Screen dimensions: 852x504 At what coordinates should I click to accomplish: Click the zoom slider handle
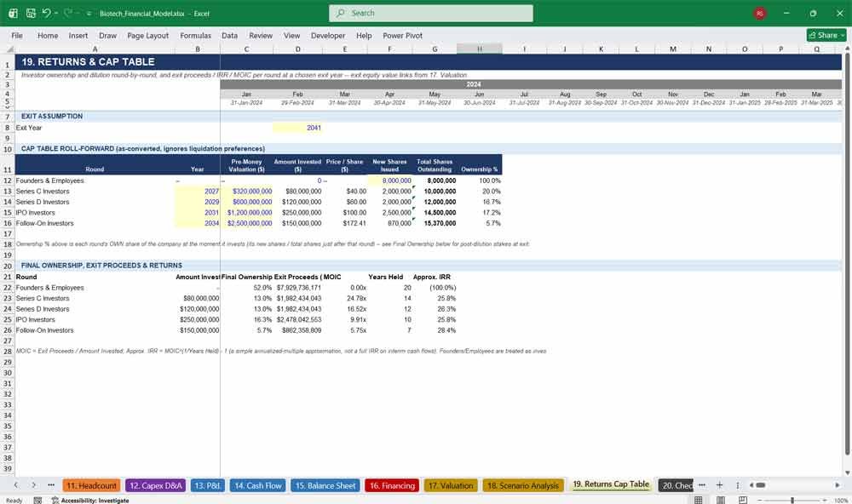792,501
